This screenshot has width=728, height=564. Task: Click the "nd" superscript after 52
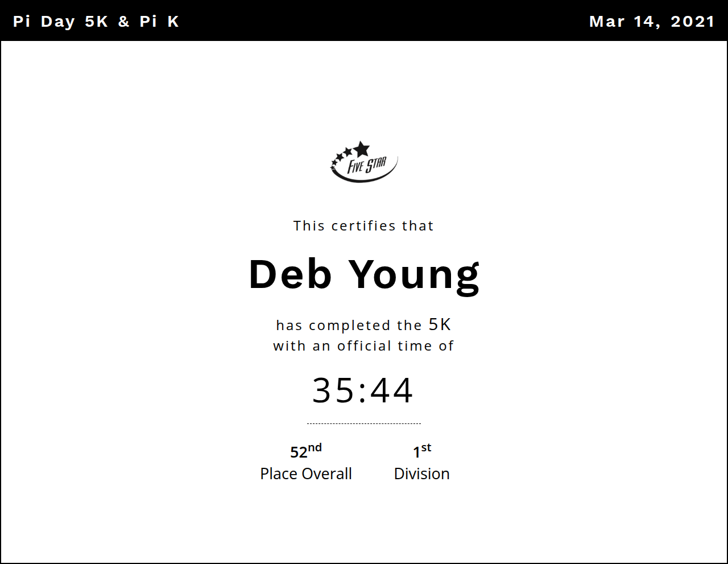(315, 448)
